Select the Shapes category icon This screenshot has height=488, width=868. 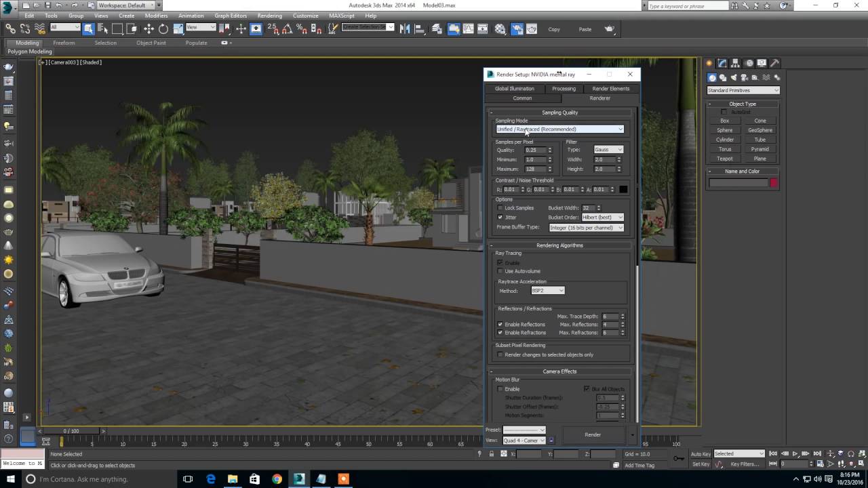[x=723, y=78]
